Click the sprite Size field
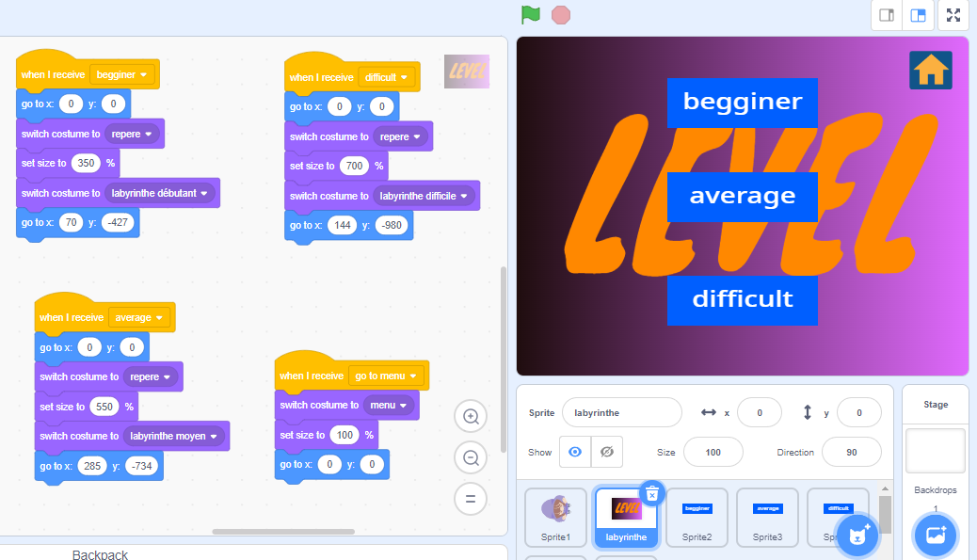This screenshot has width=977, height=560. pos(713,453)
